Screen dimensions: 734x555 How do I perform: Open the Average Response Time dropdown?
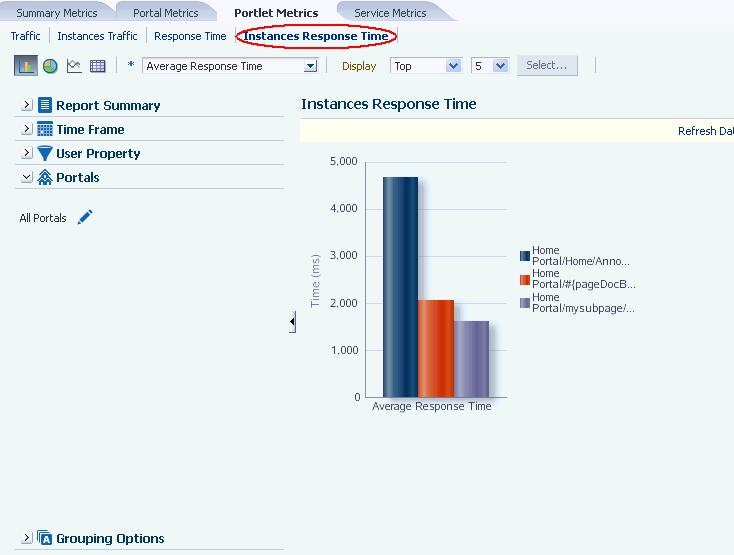[x=230, y=66]
